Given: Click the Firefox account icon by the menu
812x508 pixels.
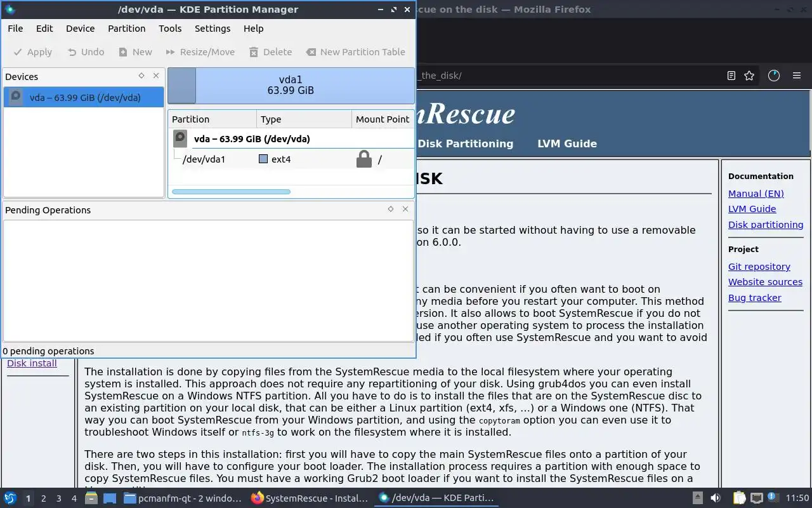Looking at the screenshot, I should click(x=773, y=76).
